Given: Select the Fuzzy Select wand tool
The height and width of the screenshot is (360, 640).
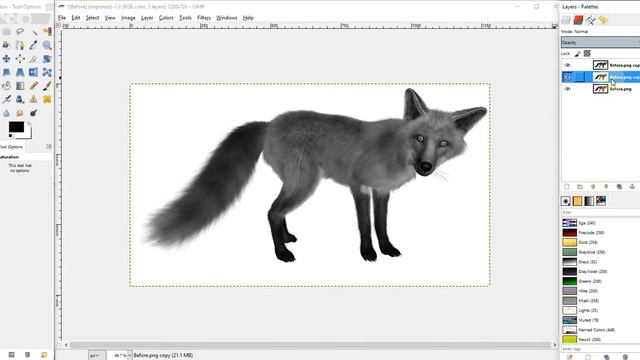Looking at the screenshot, I should [33, 32].
